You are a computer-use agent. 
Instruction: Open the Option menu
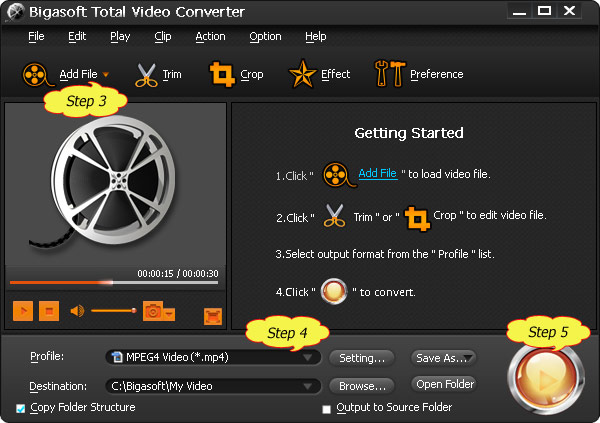265,36
